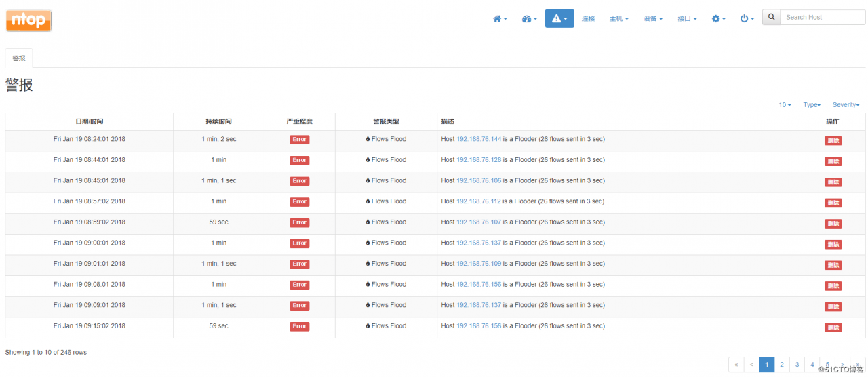Open host link 192.168.76.109
868x377 pixels.
coord(479,264)
